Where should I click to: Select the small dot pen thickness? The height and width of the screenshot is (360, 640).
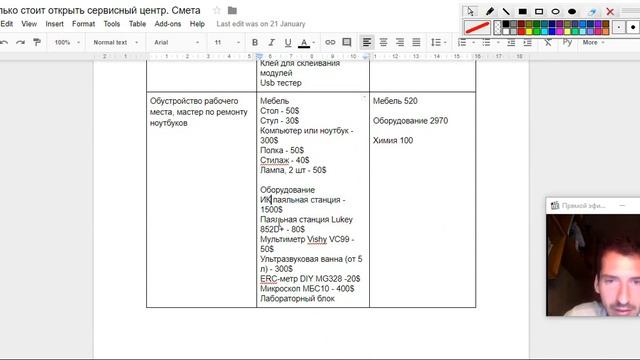pyautogui.click(x=619, y=28)
